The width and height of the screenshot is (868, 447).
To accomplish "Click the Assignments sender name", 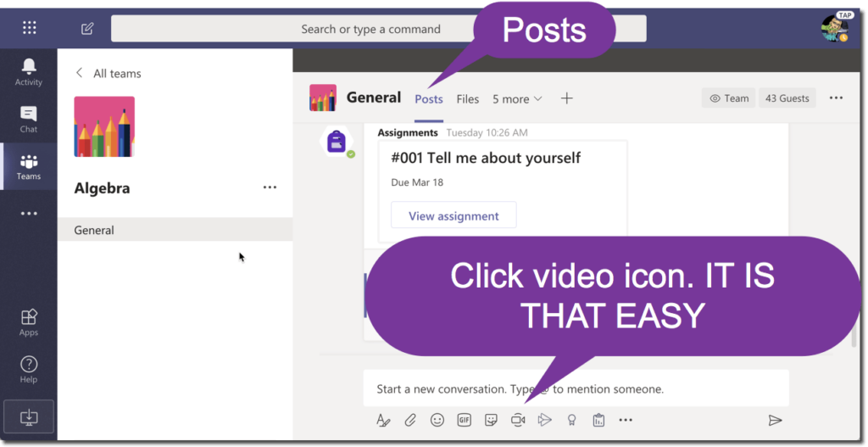I will (x=408, y=132).
